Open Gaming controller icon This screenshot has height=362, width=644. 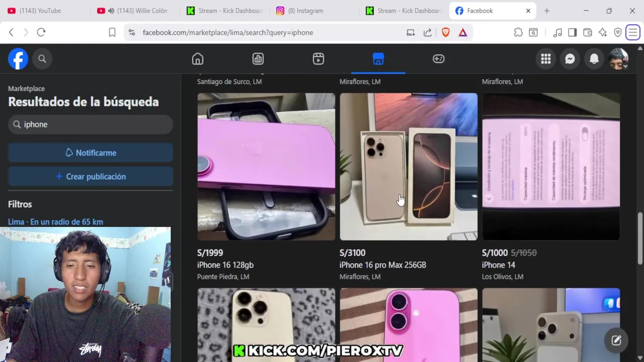439,59
